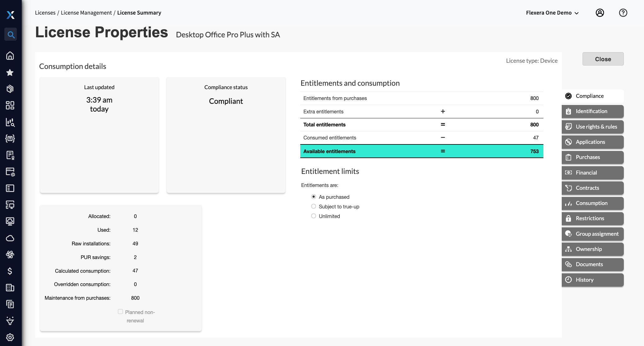Viewport: 644px width, 346px height.
Task: Go to the Purchases tab
Action: tap(592, 157)
